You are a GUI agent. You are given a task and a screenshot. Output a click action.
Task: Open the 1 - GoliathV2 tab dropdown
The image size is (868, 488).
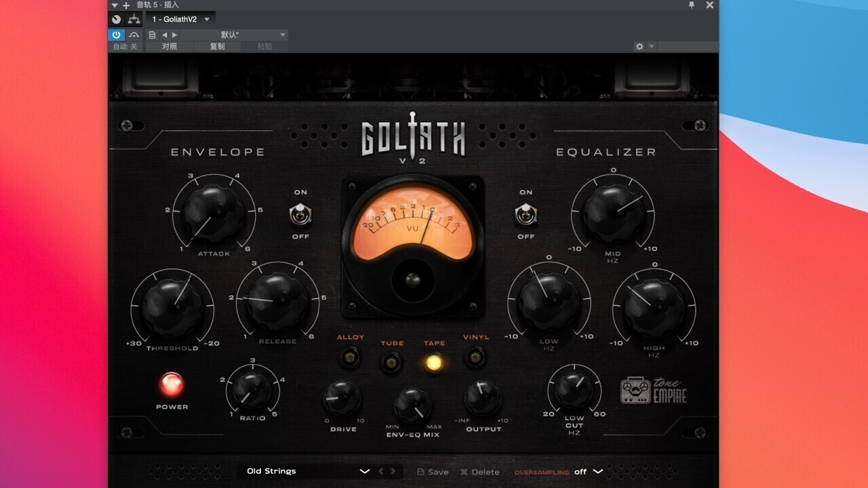[207, 19]
